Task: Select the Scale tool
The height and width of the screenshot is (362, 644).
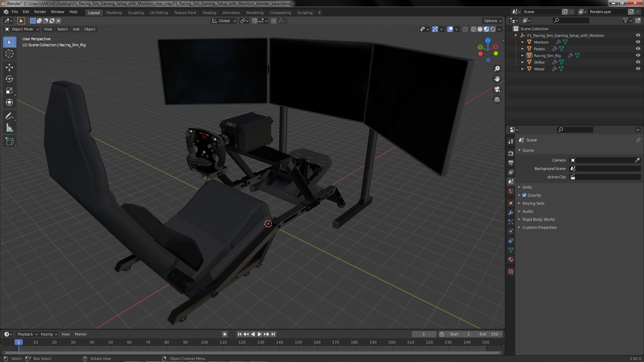Action: (x=9, y=90)
